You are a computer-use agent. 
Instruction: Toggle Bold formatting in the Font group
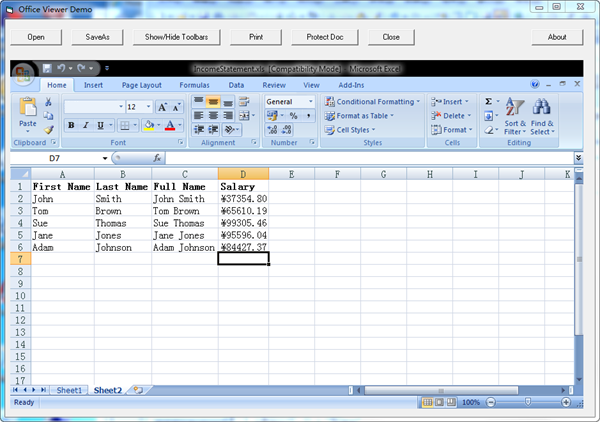[x=71, y=125]
